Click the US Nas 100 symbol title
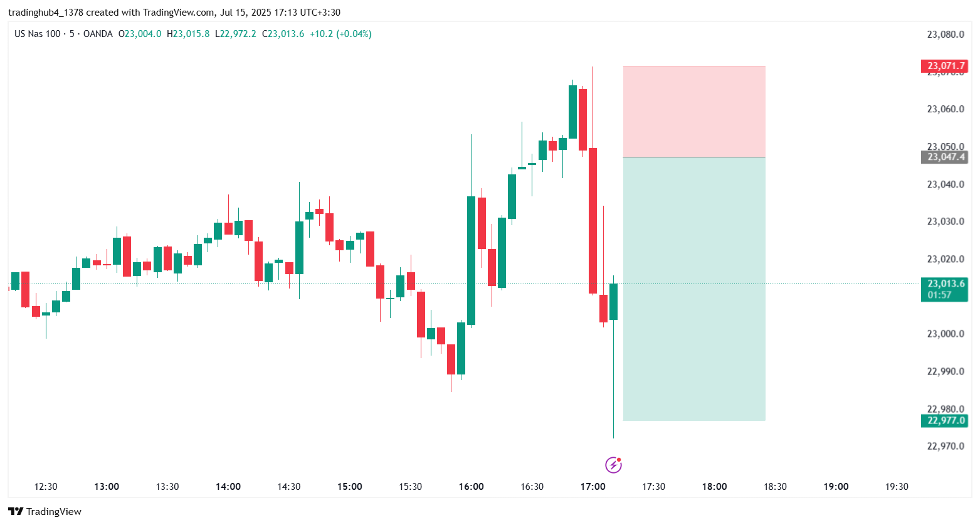Screen dimensions: 980x525 tap(37, 34)
